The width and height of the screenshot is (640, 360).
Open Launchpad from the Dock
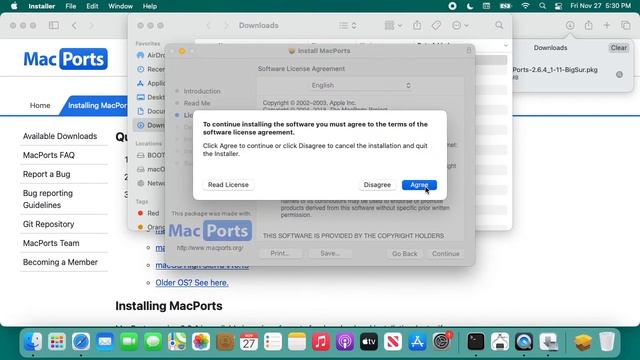(x=57, y=342)
